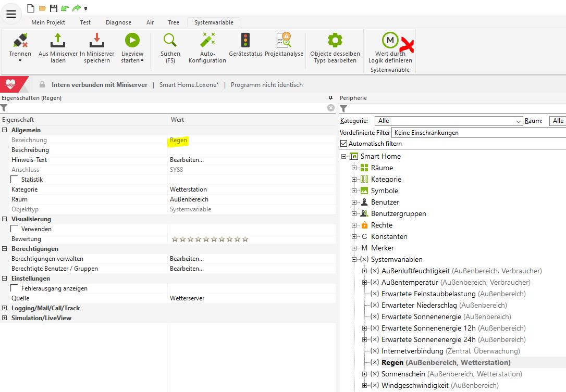566x392 pixels.
Task: Click Bearbeiten... for Berechtigungen verwalten
Action: pos(187,259)
